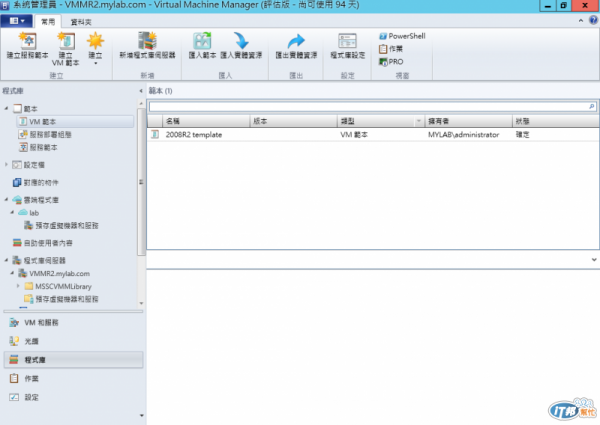Image resolution: width=600 pixels, height=425 pixels.
Task: Select VM 範本 in the tree
Action: (x=75, y=122)
